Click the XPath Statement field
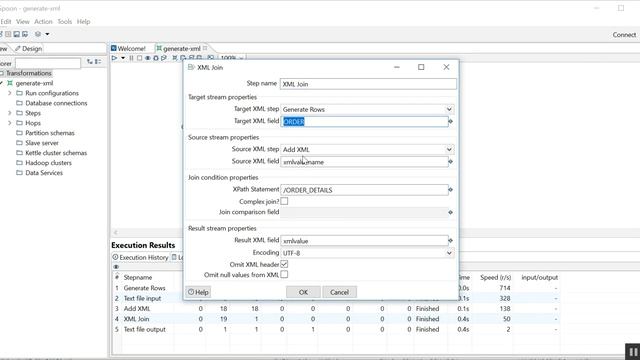Image resolution: width=640 pixels, height=360 pixels. point(364,190)
